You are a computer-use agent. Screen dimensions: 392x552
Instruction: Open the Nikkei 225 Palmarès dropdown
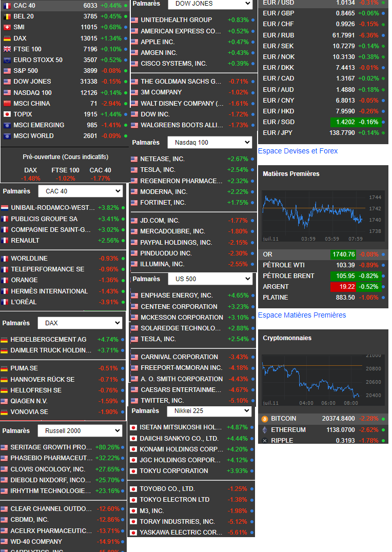click(x=209, y=411)
